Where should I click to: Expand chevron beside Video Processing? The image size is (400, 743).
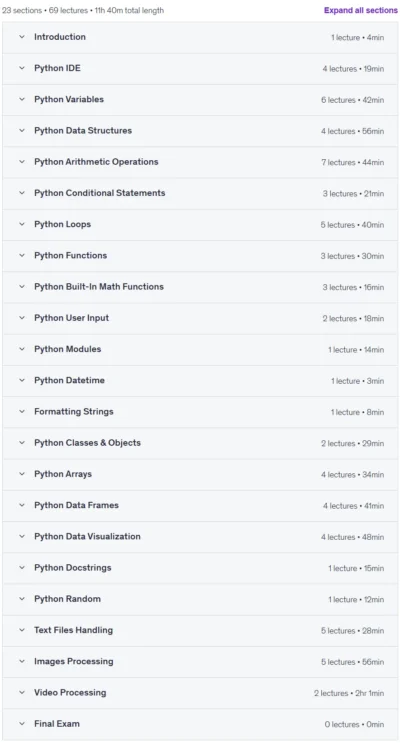tap(22, 692)
